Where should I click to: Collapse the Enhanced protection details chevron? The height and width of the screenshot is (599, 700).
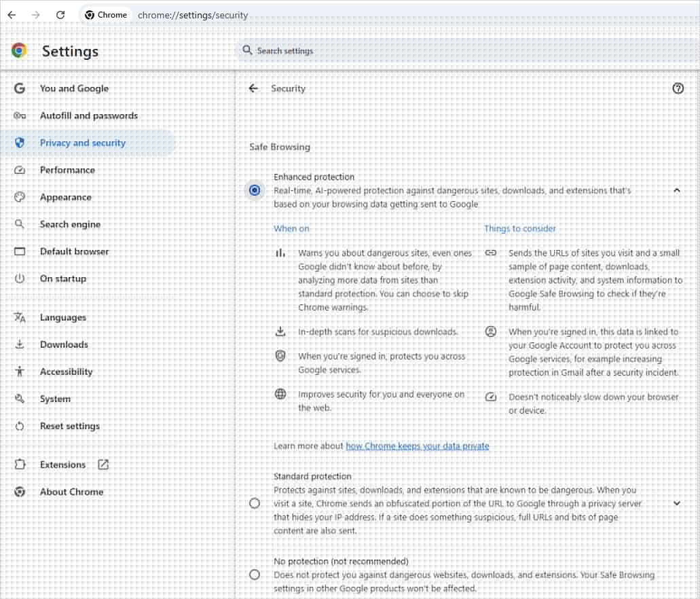coord(677,190)
